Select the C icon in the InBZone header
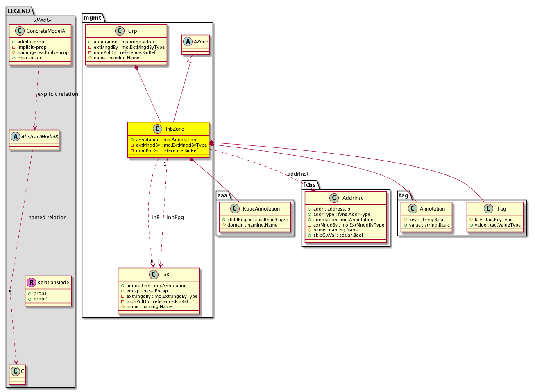The image size is (535, 392). tap(157, 129)
